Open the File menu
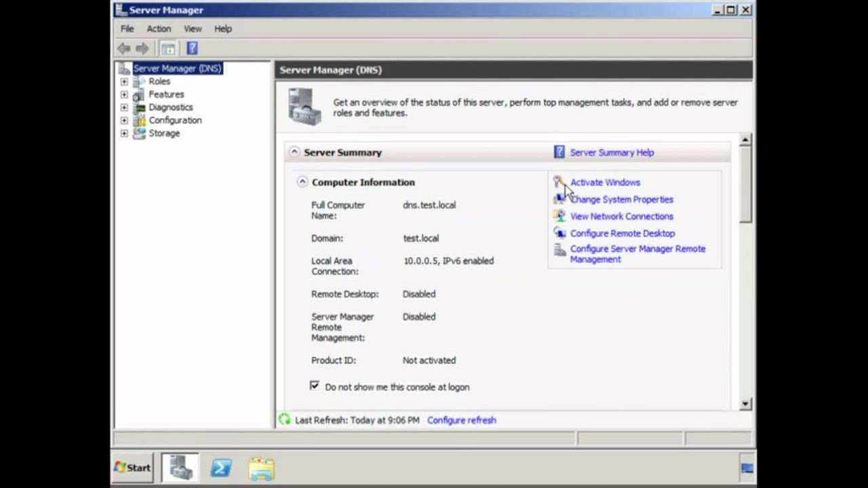This screenshot has height=488, width=868. 127,29
